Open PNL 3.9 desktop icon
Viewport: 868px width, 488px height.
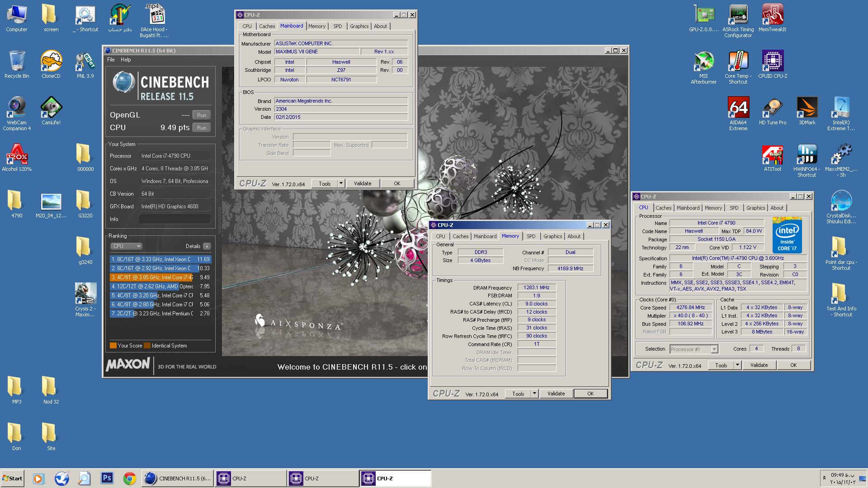[85, 65]
